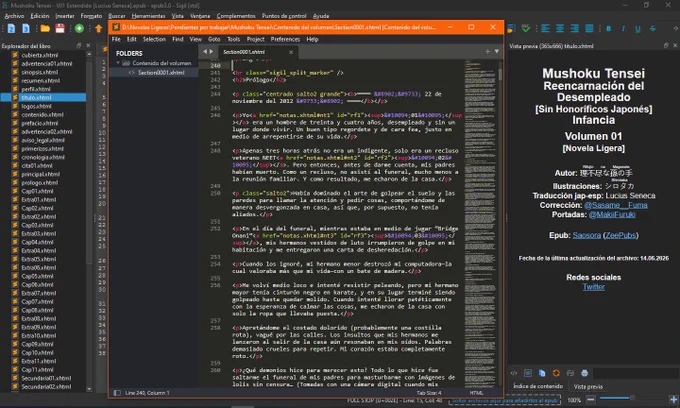Open the Preferences menu in Sublime Text

point(285,39)
